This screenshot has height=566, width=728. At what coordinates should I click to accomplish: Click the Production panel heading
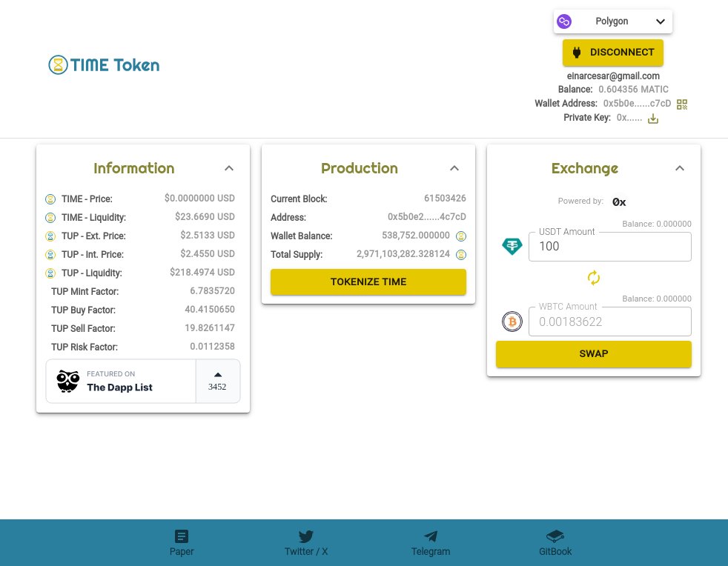point(360,168)
